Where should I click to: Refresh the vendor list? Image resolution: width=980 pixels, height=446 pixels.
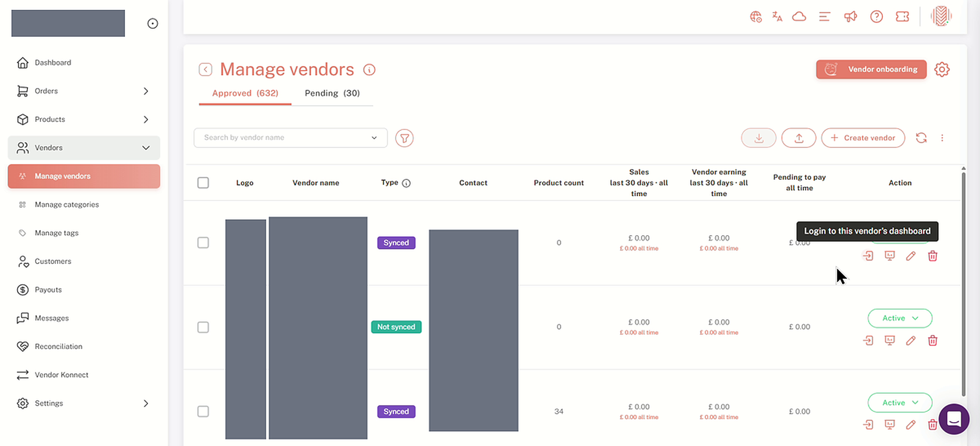921,138
